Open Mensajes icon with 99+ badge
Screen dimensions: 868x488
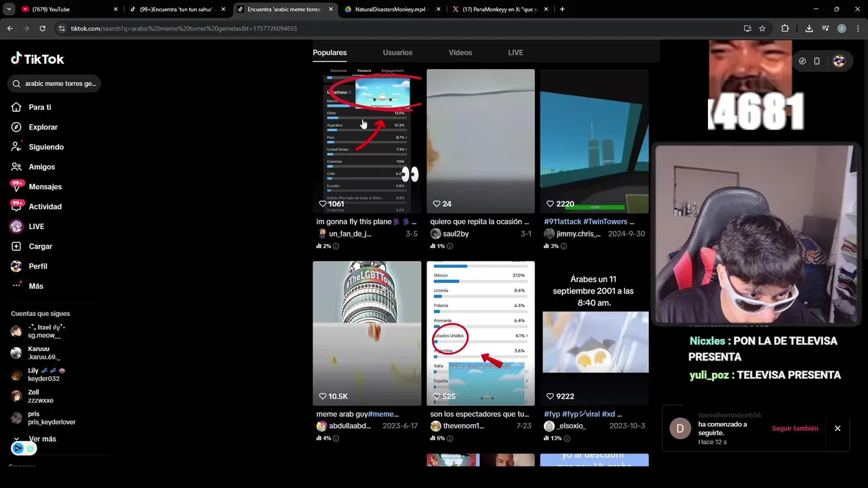coord(16,186)
